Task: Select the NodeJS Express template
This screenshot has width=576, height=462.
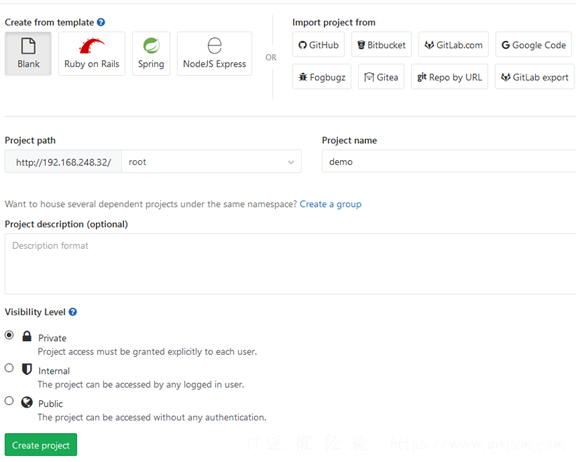Action: [x=215, y=54]
